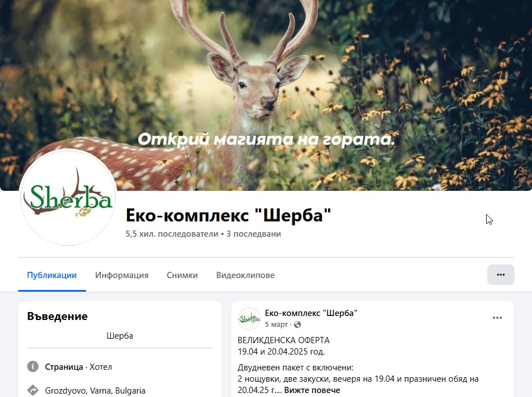Click the small Sherba avatar in the post
Screen dimensions: 532x397
pyautogui.click(x=249, y=319)
